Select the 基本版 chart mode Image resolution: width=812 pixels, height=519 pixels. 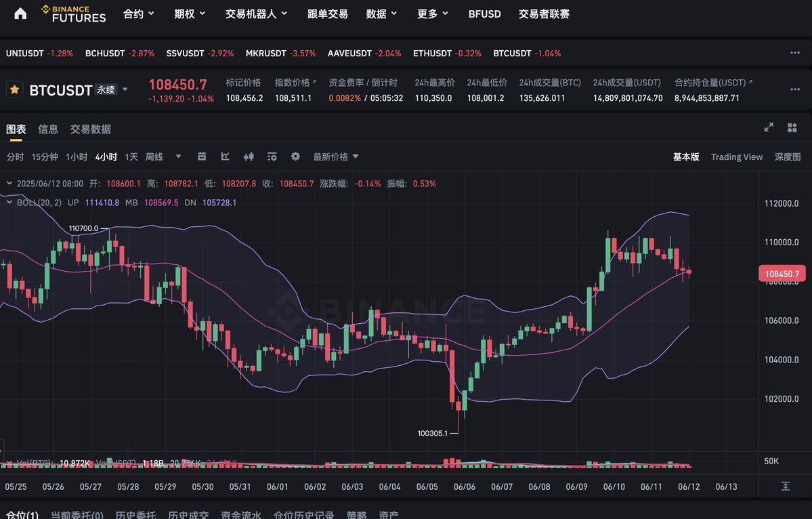[686, 157]
